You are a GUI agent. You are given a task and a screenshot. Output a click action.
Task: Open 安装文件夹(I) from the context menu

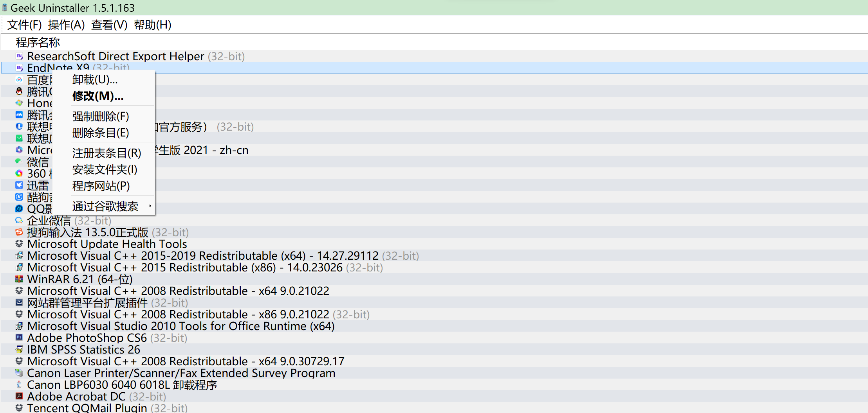(104, 169)
